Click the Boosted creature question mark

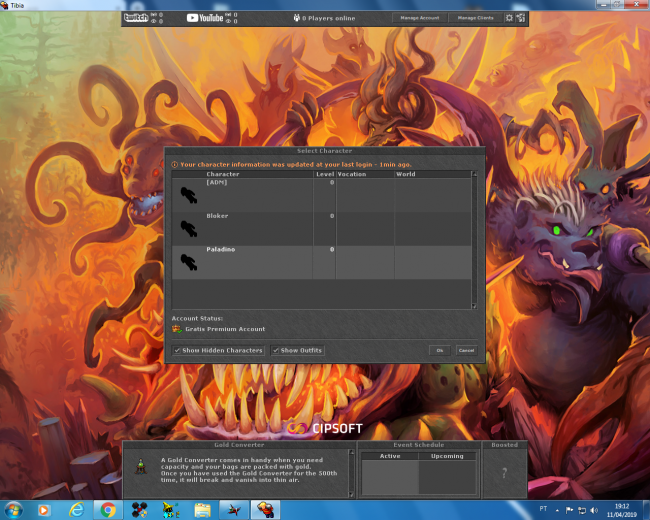pos(504,473)
